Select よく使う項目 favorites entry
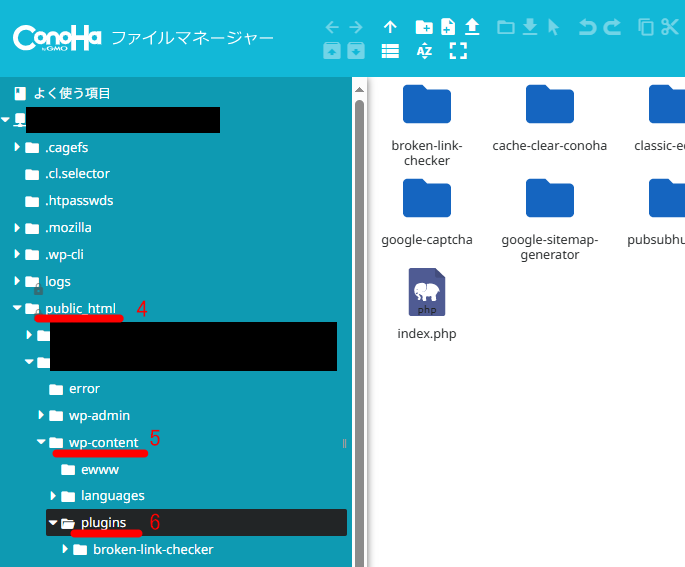 (62, 93)
